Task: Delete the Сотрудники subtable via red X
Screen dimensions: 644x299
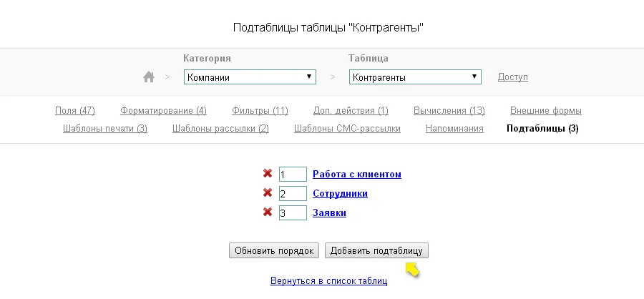Action: (268, 192)
